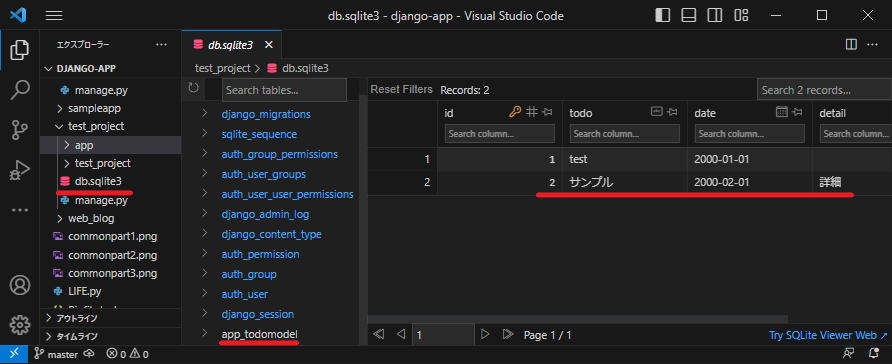Click the Search tables input field

pos(284,90)
